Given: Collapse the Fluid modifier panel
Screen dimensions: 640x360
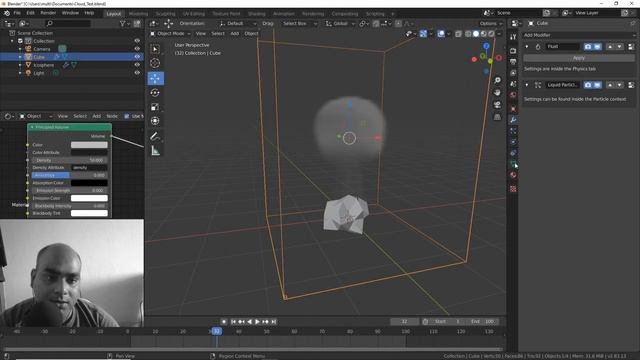Looking at the screenshot, I should [x=527, y=47].
